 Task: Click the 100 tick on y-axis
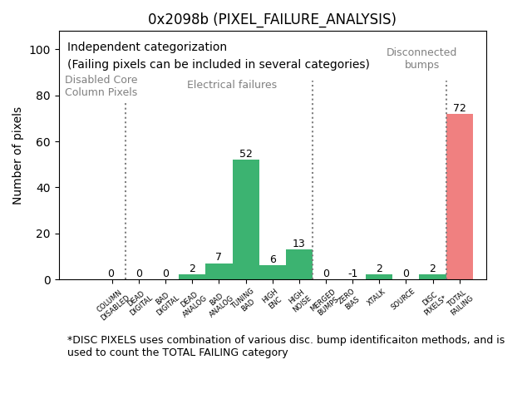(x=38, y=50)
